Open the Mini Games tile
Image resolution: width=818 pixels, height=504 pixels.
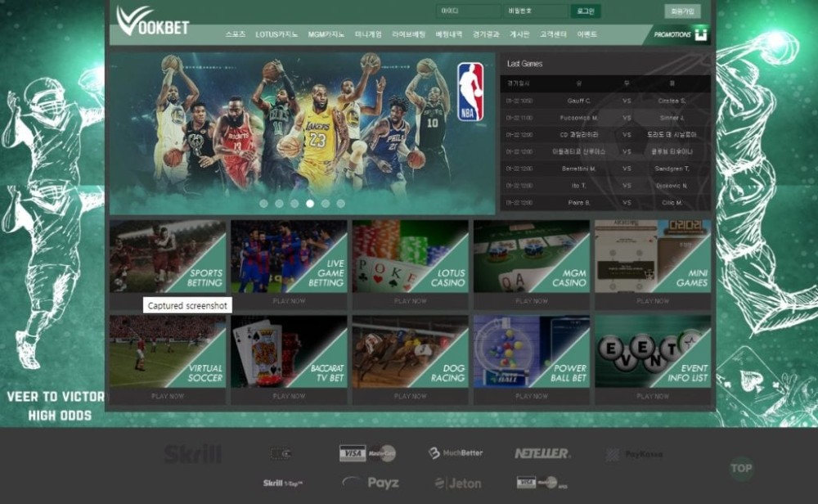click(x=653, y=256)
